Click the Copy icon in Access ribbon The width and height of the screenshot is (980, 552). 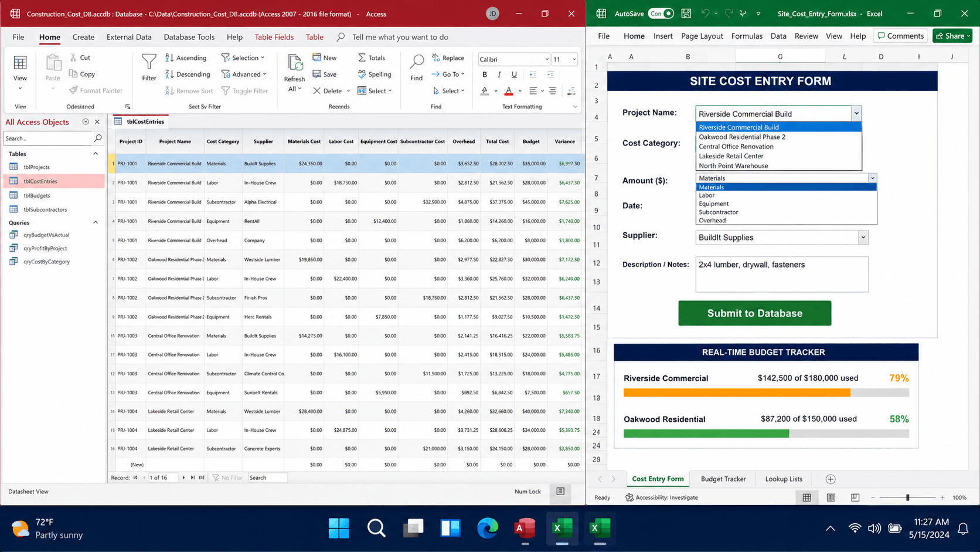[x=73, y=74]
